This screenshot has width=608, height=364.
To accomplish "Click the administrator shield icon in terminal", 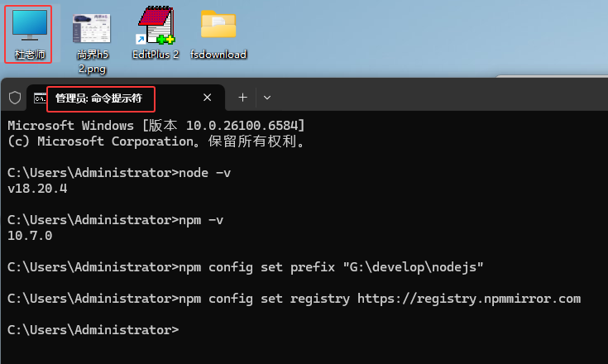I will (x=14, y=98).
